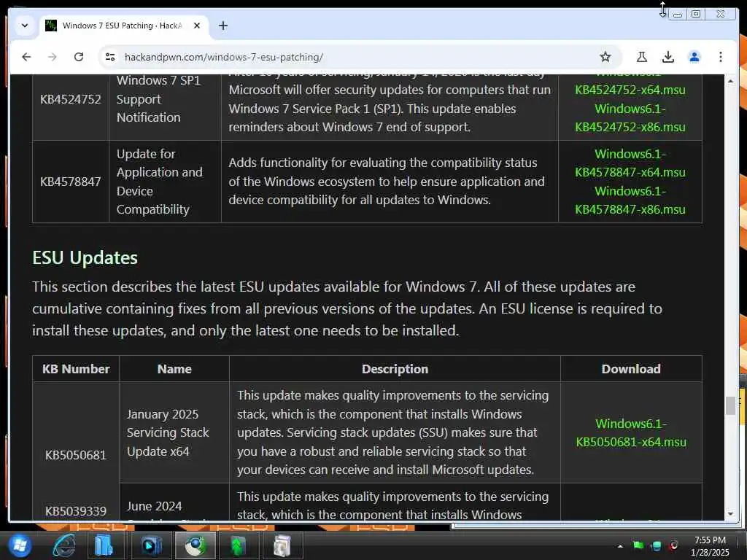The image size is (747, 560).
Task: Click the Download column header
Action: point(631,369)
